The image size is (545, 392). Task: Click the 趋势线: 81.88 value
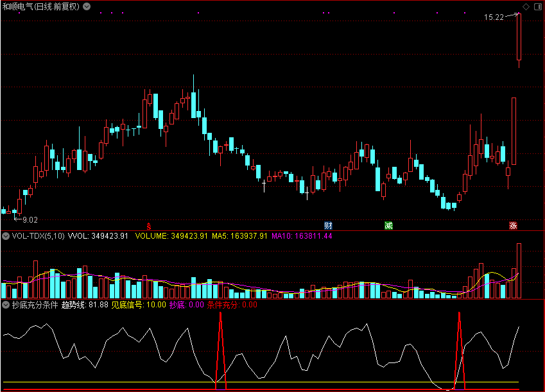pyautogui.click(x=85, y=305)
